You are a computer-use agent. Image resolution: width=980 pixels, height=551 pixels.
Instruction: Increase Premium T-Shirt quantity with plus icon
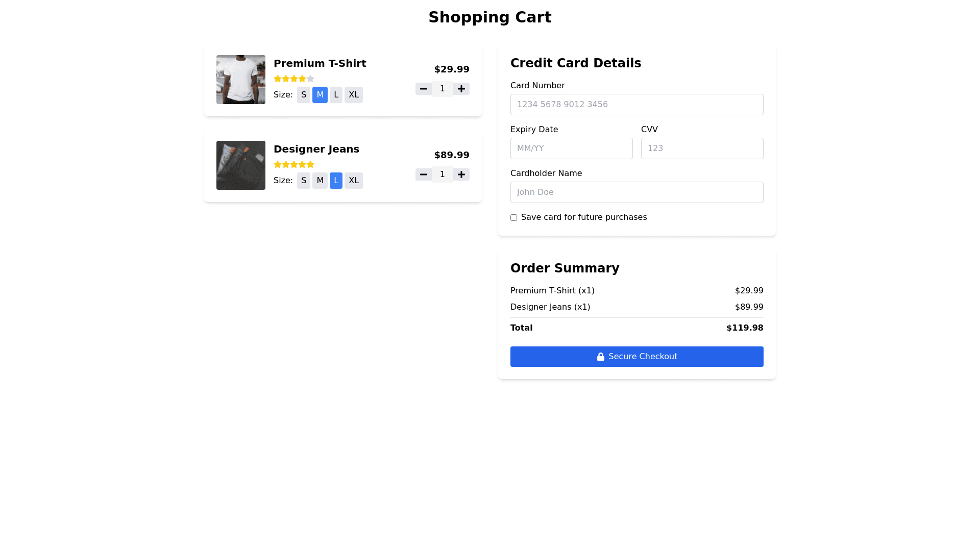[x=461, y=89]
